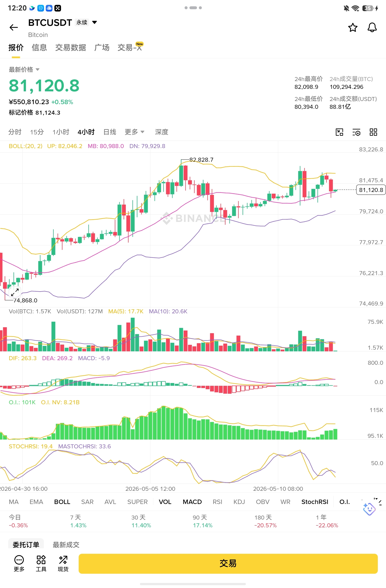386x588 pixels.
Task: Tap 7 天 1.43% performance
Action: tap(78, 521)
